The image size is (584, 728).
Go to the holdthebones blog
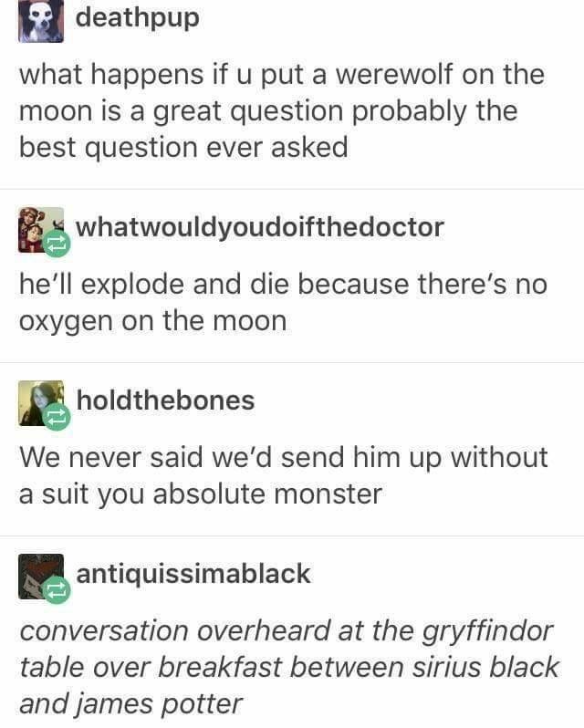pos(165,400)
